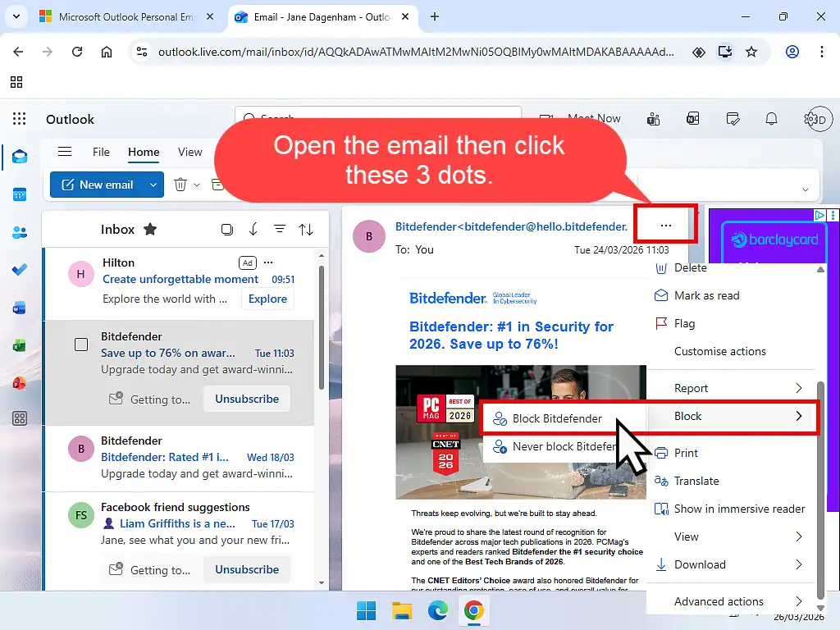Screen dimensions: 840x630
Task: Click the Delete trash icon in the ribbon
Action: [x=180, y=185]
